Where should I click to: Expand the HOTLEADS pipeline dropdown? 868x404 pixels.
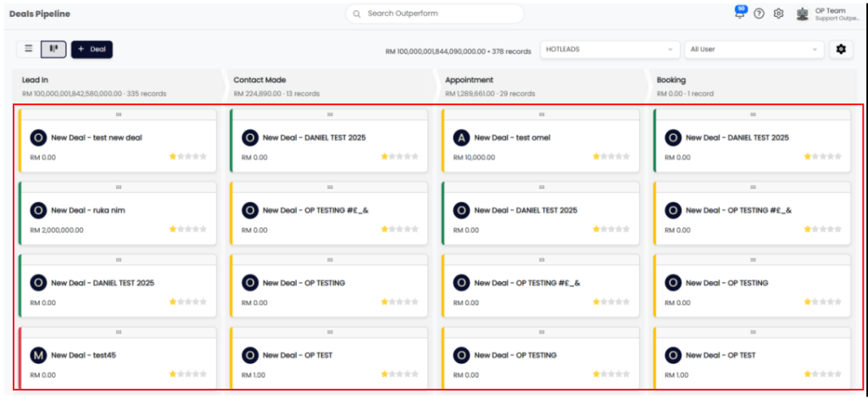click(x=609, y=49)
